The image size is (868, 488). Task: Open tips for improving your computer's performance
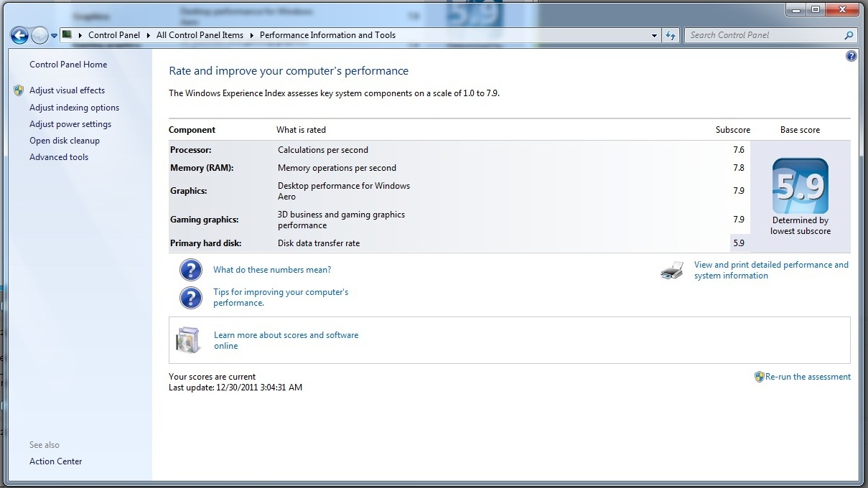281,297
